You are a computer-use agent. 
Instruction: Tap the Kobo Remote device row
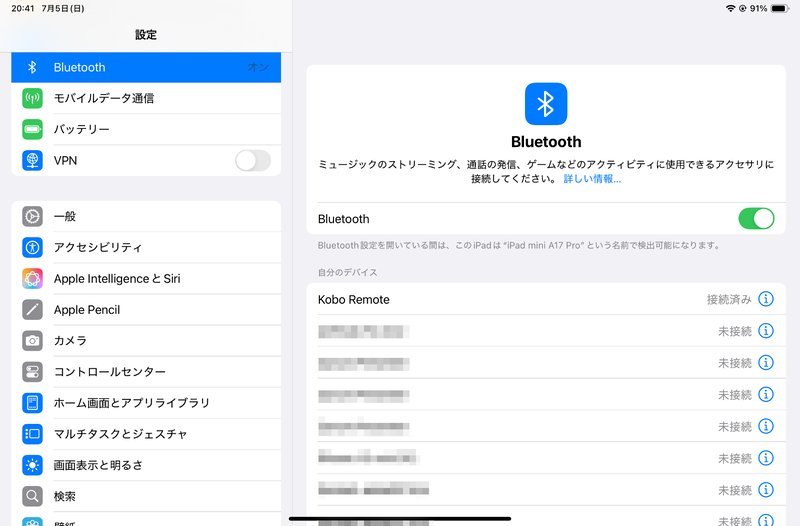pyautogui.click(x=546, y=299)
